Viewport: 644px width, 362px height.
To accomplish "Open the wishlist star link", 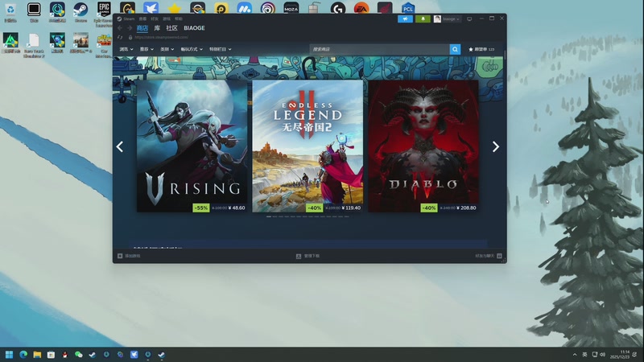I will pos(481,49).
